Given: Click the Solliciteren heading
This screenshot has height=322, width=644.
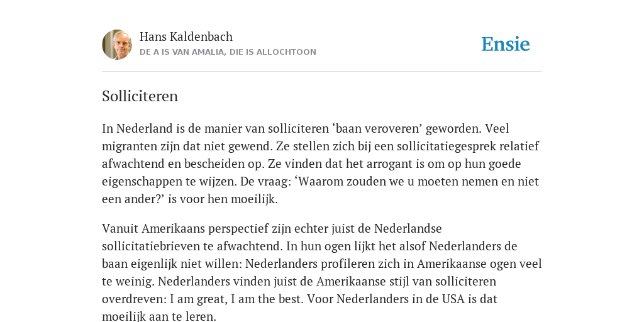Looking at the screenshot, I should coord(140,96).
